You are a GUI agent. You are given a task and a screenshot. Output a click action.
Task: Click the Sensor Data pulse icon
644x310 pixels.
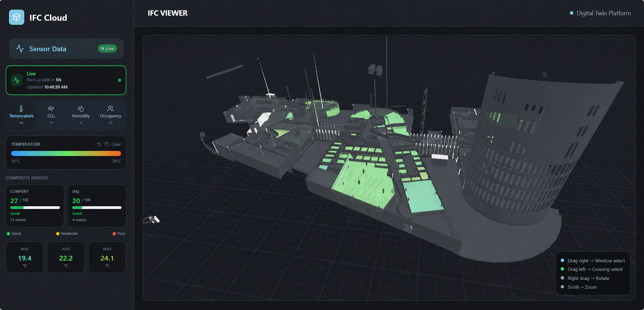[20, 49]
